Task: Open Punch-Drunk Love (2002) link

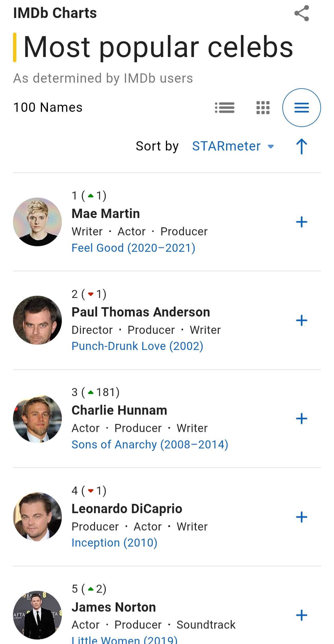Action: 137,346
